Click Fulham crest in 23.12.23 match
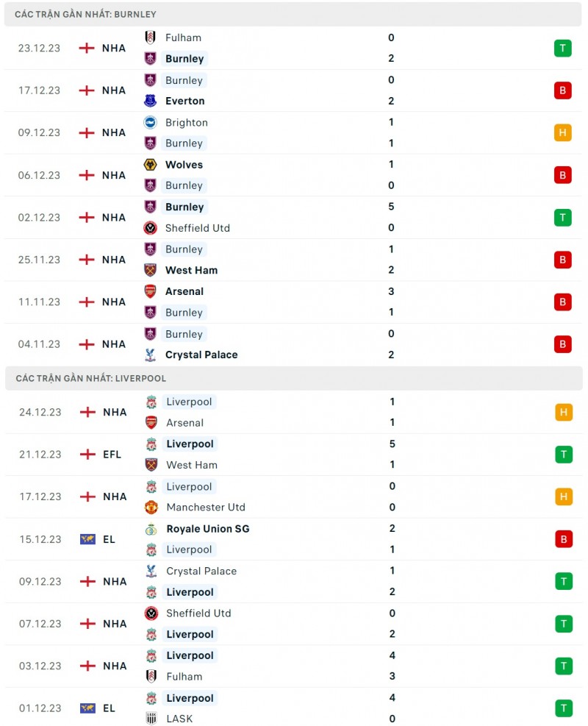The image size is (588, 726). 150,38
